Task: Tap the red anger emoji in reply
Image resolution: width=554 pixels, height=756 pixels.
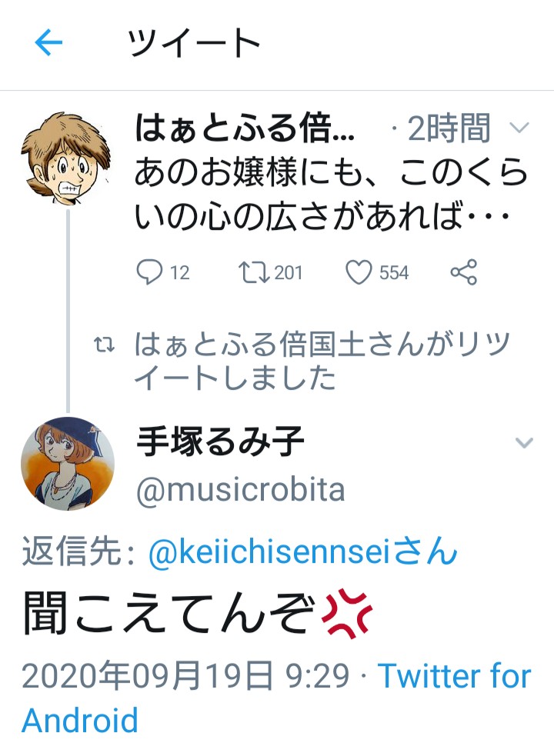Action: point(346,615)
